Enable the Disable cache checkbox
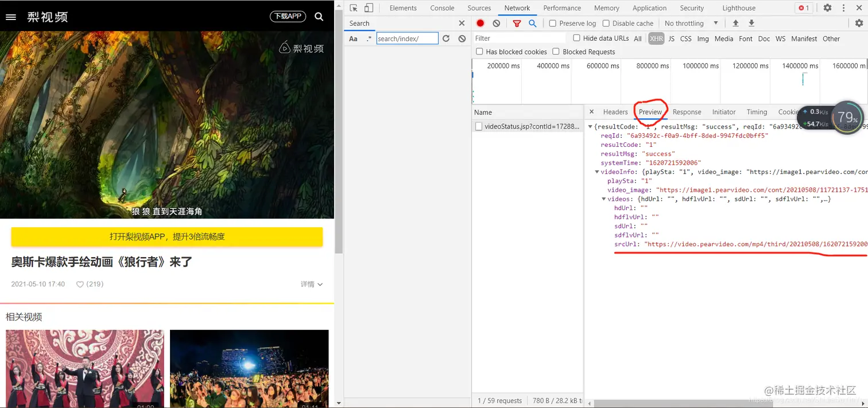 click(606, 24)
